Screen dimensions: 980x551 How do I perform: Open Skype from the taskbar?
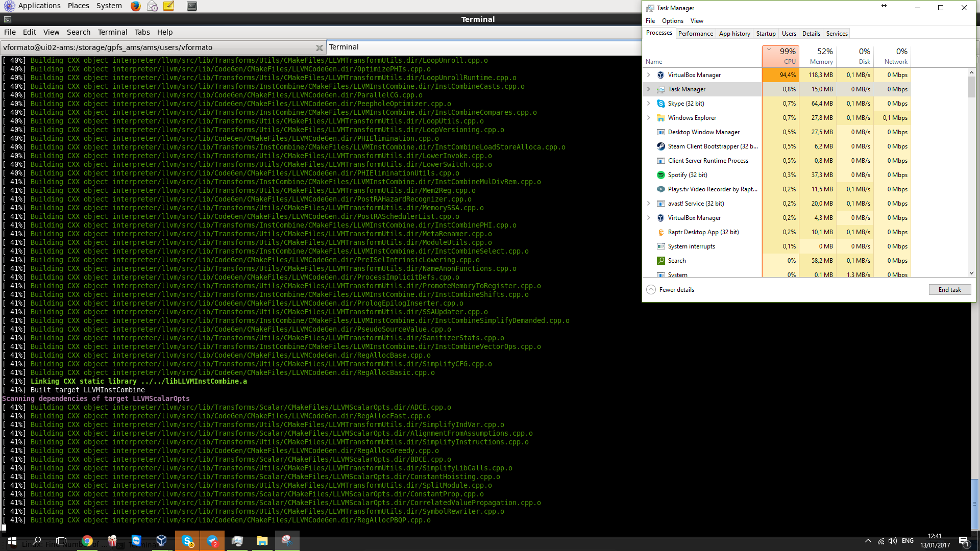(x=187, y=541)
